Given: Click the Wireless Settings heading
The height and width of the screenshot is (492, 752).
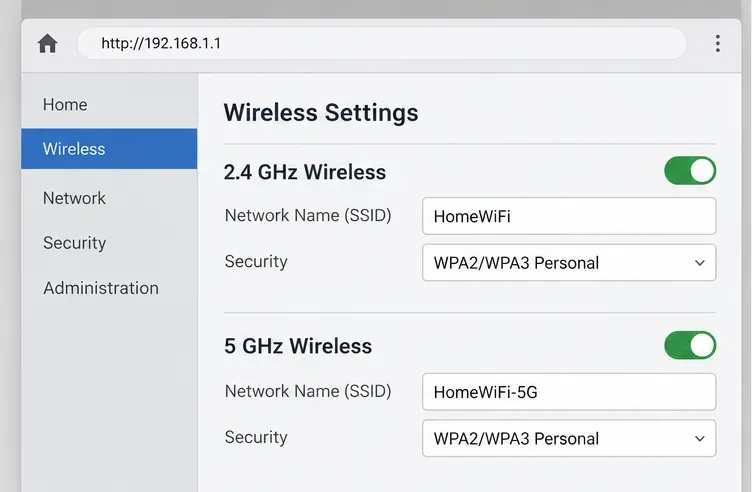Looking at the screenshot, I should [321, 113].
